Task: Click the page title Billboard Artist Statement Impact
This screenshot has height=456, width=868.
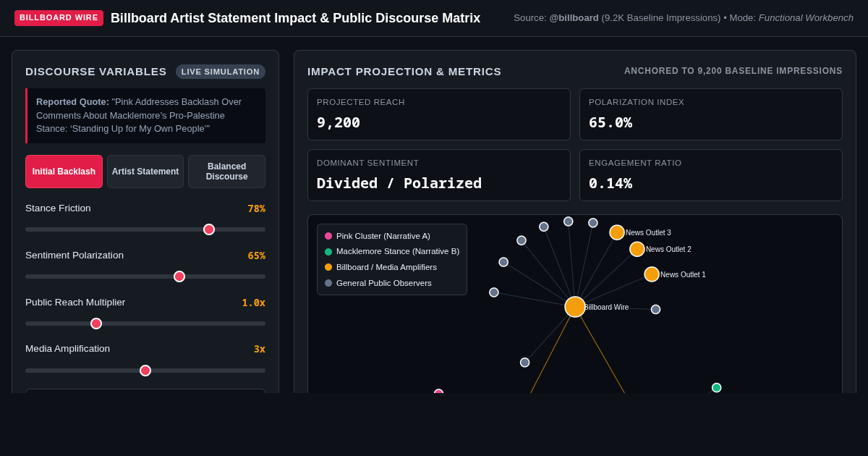Action: (x=295, y=18)
